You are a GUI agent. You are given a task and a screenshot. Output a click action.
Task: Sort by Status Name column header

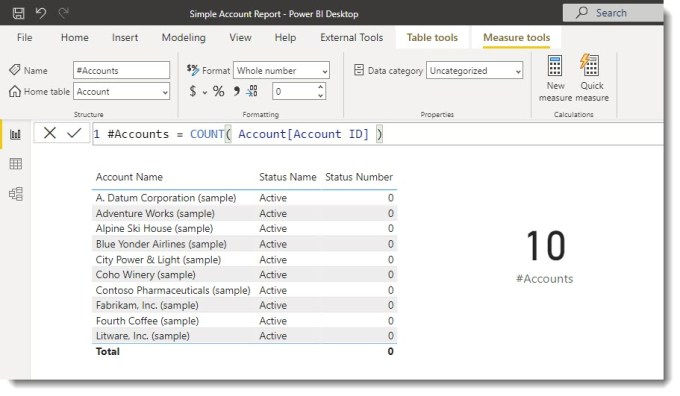click(288, 177)
